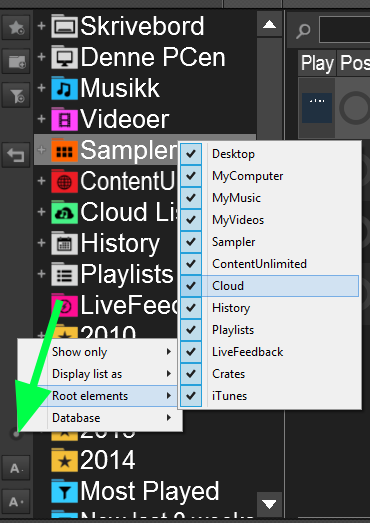Click the Denne PCen computer icon

(x=64, y=57)
